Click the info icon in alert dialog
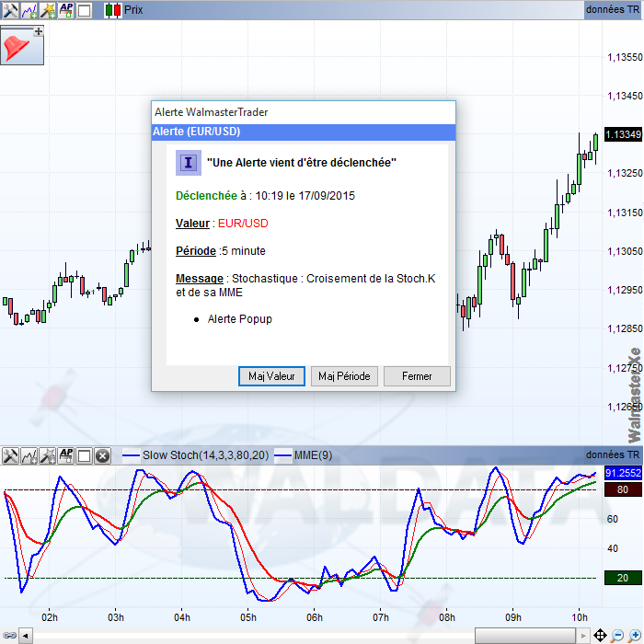644x644 pixels. [x=189, y=163]
